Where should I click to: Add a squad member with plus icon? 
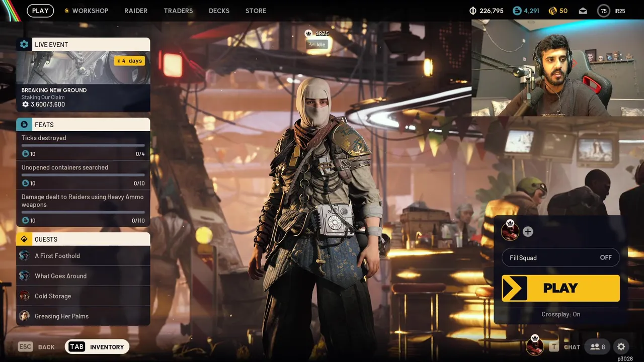point(528,231)
